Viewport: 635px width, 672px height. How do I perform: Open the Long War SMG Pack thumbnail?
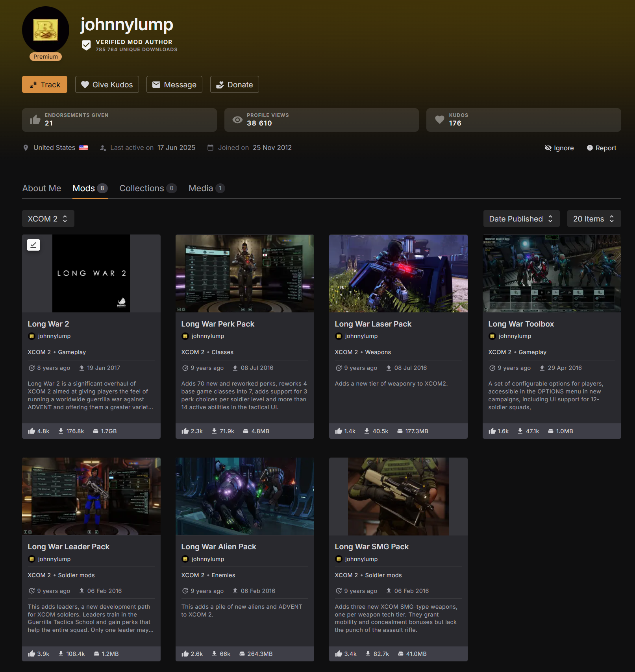(398, 496)
